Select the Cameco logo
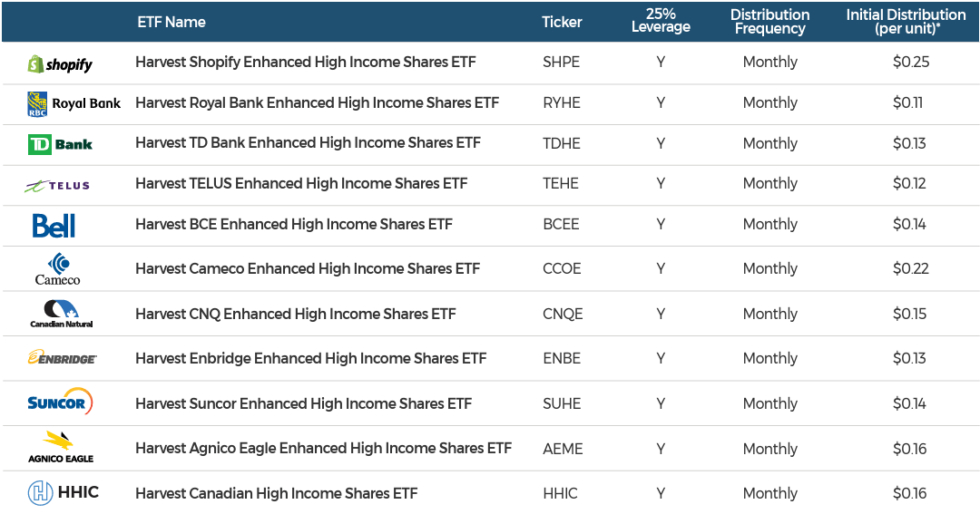The height and width of the screenshot is (514, 980). [57, 269]
